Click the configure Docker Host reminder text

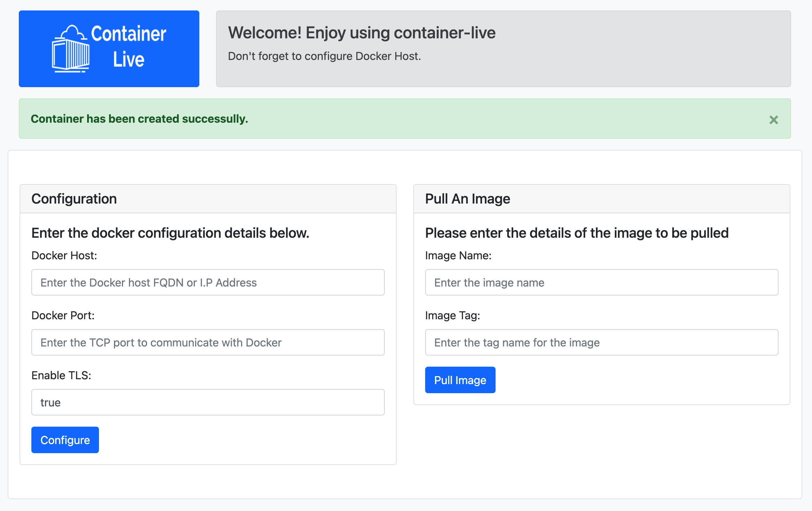pyautogui.click(x=324, y=56)
